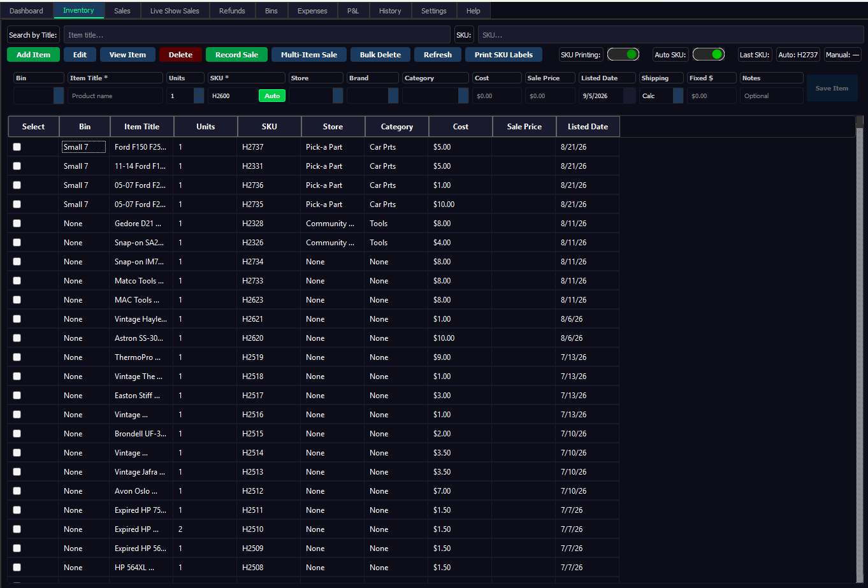
Task: Open the Multi-Item Sale dialog
Action: (x=309, y=55)
